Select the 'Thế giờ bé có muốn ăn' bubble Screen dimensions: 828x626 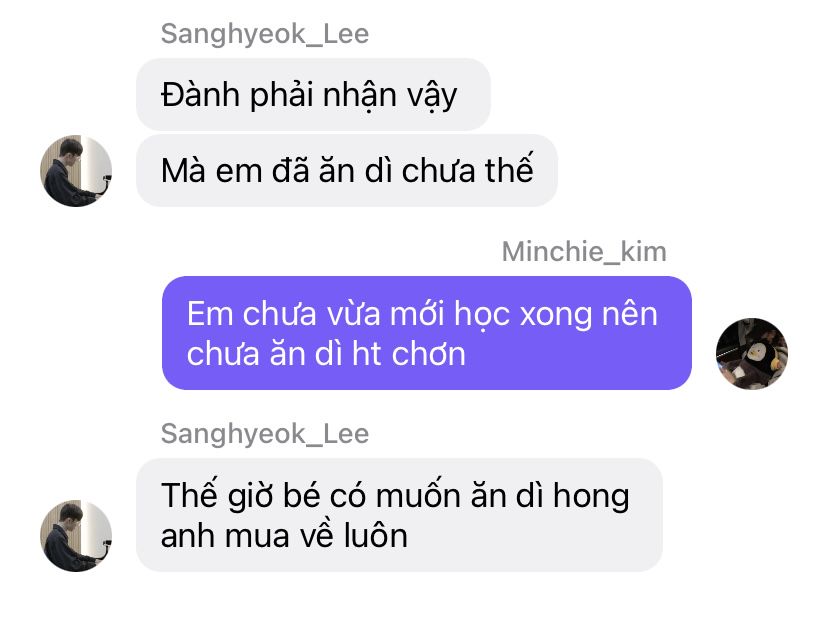tap(399, 515)
